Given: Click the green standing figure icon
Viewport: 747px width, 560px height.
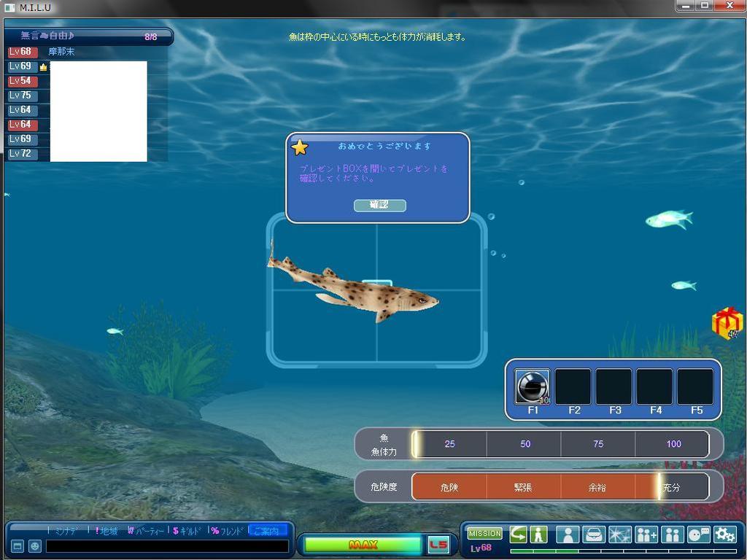Looking at the screenshot, I should click(539, 534).
